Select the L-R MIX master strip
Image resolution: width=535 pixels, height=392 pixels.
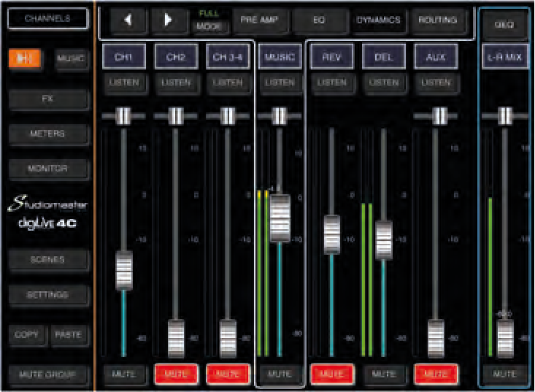tap(505, 57)
